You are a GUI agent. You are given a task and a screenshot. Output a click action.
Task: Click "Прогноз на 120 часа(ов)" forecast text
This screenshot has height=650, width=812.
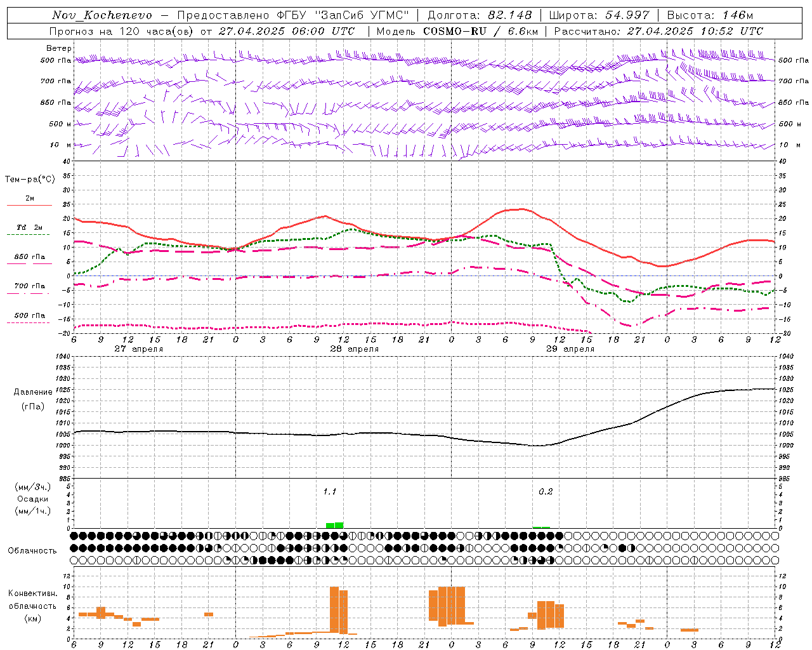(x=122, y=31)
